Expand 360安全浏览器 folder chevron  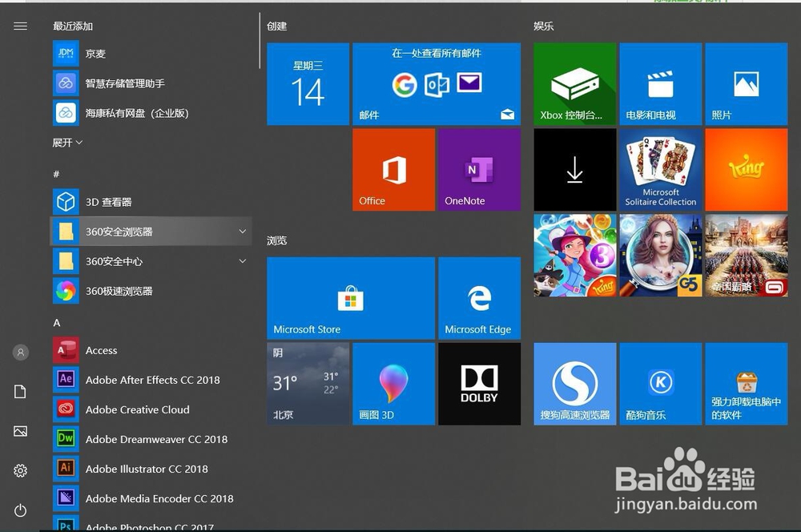click(243, 232)
